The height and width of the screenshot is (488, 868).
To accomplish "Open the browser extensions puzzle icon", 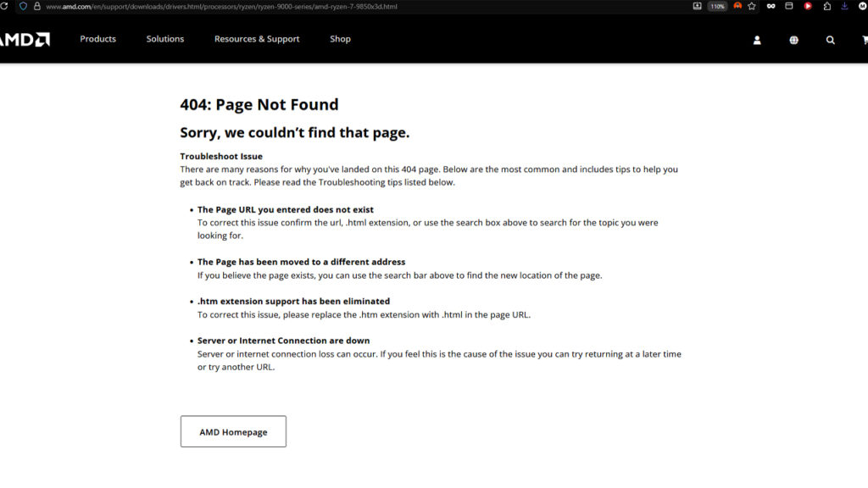I will (826, 6).
